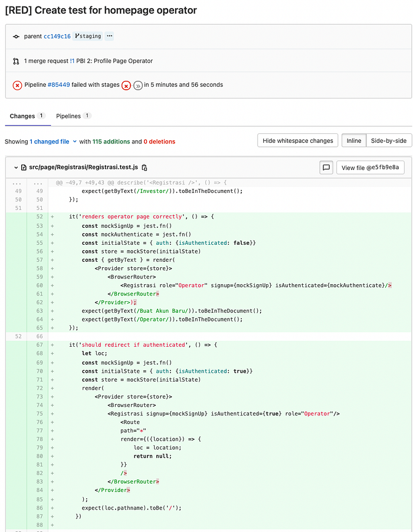Click the skipped stage icon
Image resolution: width=413 pixels, height=532 pixels.
coord(138,86)
